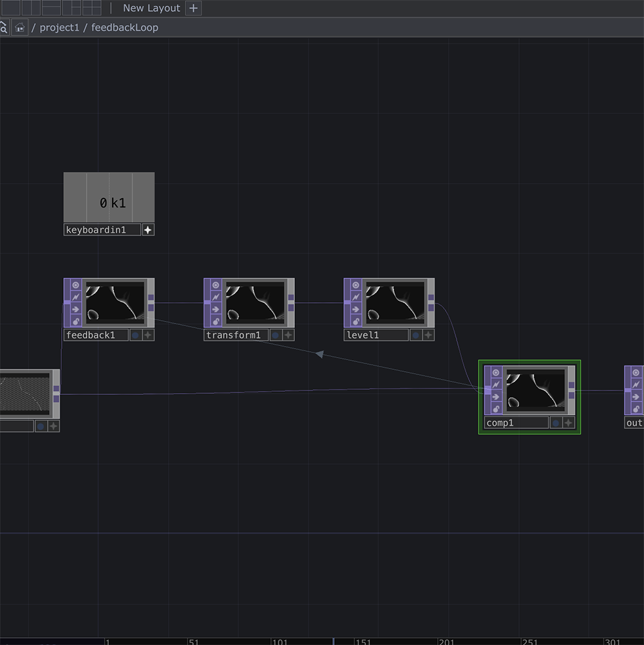Select the comp1 node thumbnail

[535, 390]
